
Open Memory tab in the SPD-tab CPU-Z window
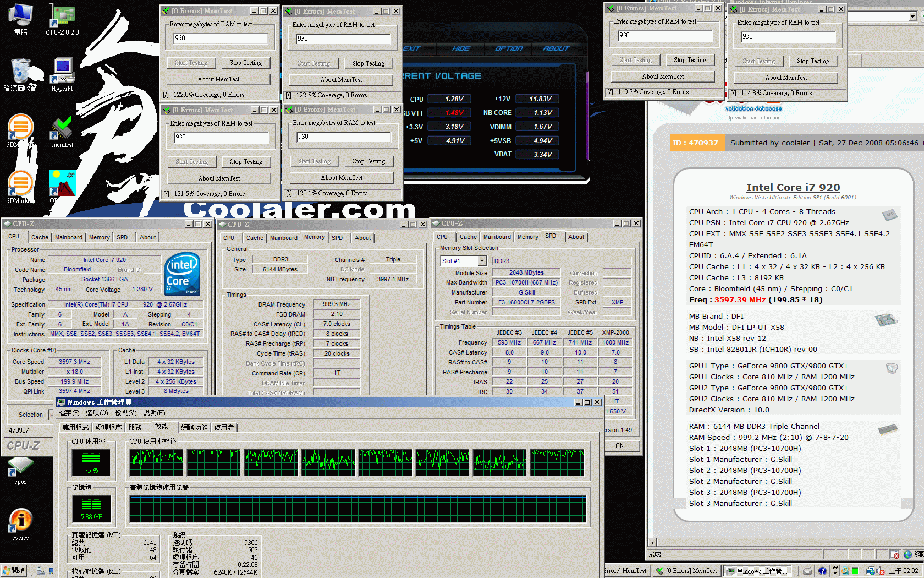point(527,237)
